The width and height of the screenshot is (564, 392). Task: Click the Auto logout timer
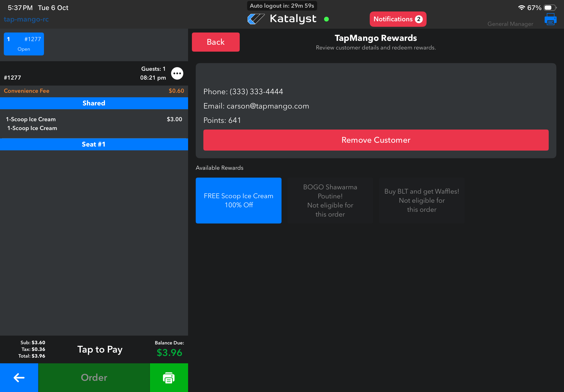tap(282, 6)
